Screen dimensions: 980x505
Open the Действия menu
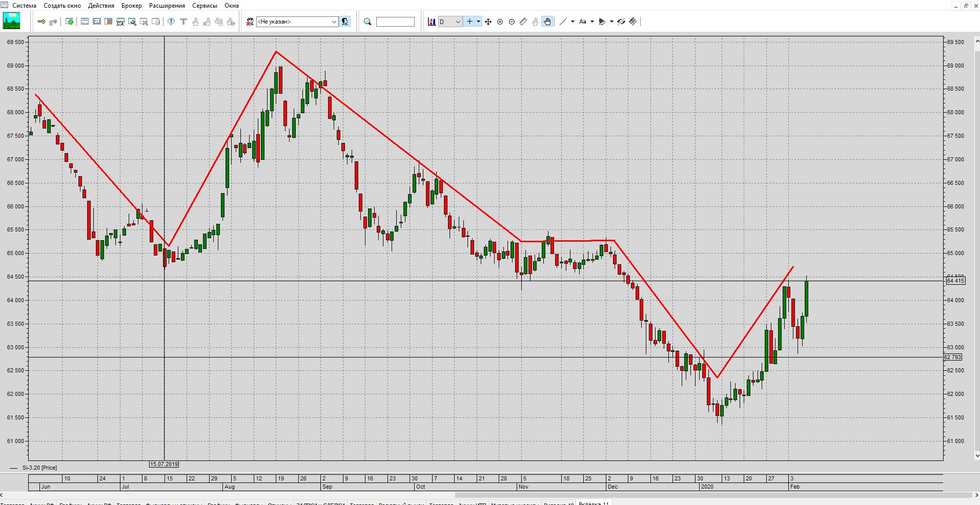[101, 6]
